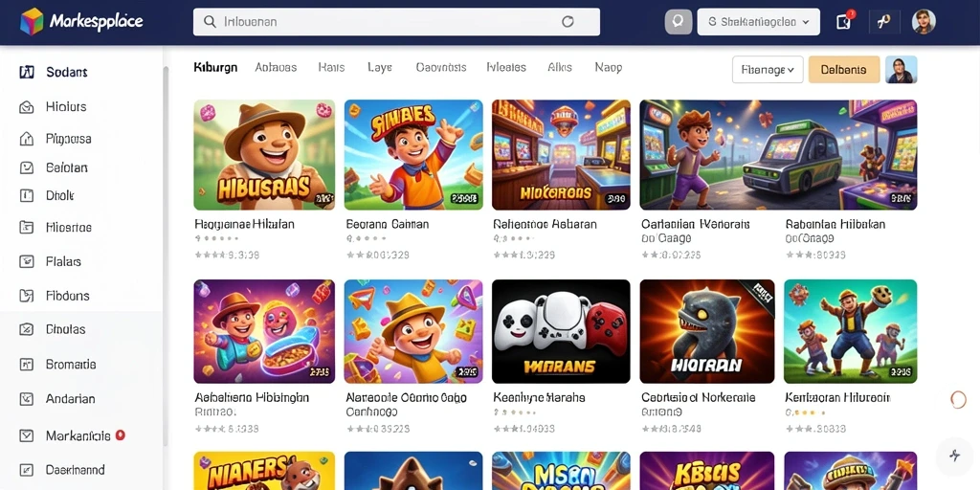Click the sparkle floating button at bottom right

(x=954, y=455)
